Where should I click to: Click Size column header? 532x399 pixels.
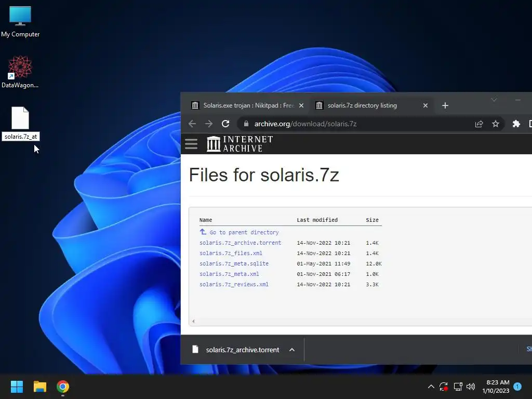[x=372, y=220]
